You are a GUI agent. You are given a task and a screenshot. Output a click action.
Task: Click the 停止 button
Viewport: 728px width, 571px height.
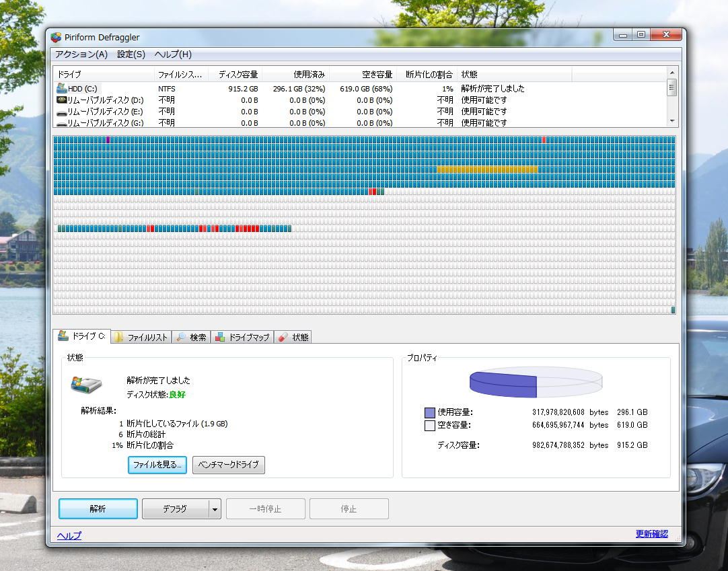[349, 509]
